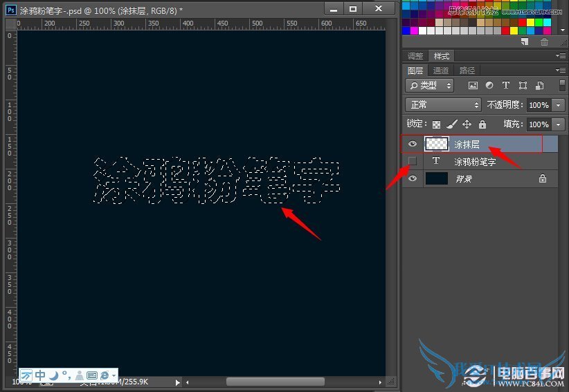Click the IME moon half-width icon
569x392 pixels.
(x=54, y=375)
